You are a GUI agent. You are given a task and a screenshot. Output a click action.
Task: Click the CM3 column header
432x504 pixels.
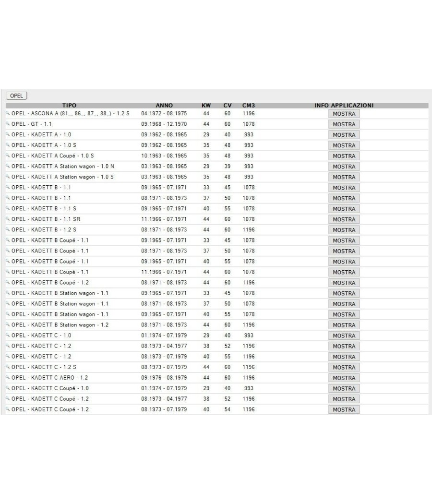click(249, 106)
